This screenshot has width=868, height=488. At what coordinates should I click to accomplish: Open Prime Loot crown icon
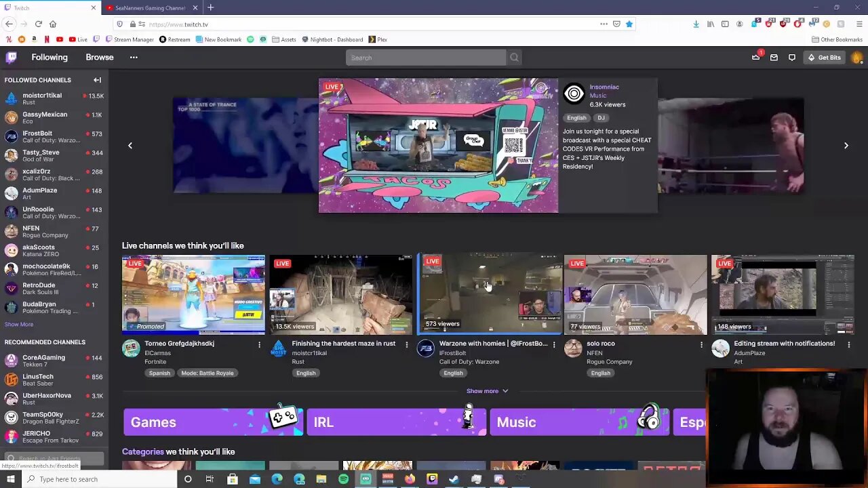coord(756,58)
